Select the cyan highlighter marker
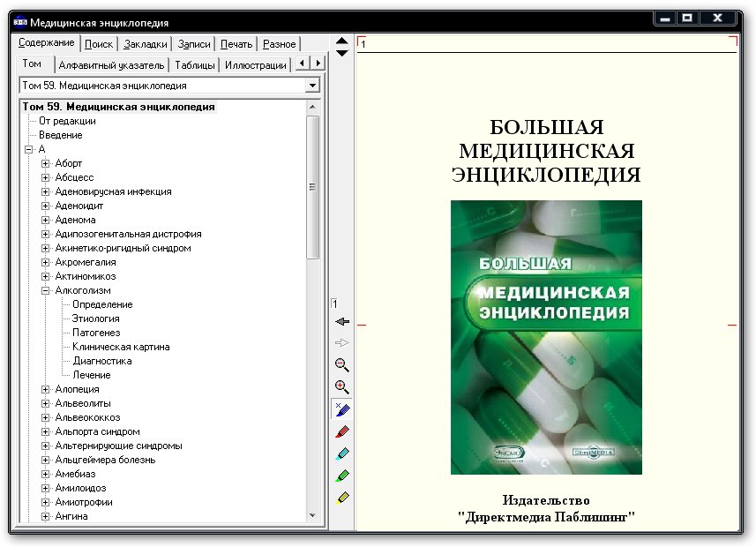The height and width of the screenshot is (547, 756). point(342,453)
